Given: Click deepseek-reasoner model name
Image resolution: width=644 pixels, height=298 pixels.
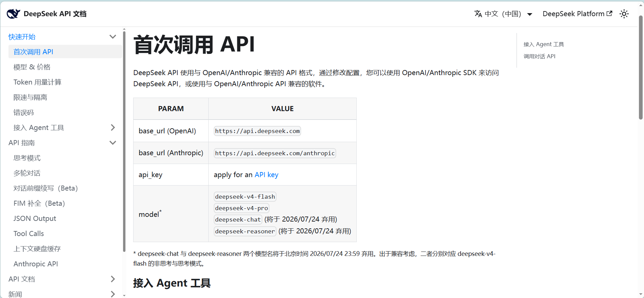Looking at the screenshot, I should tap(245, 231).
